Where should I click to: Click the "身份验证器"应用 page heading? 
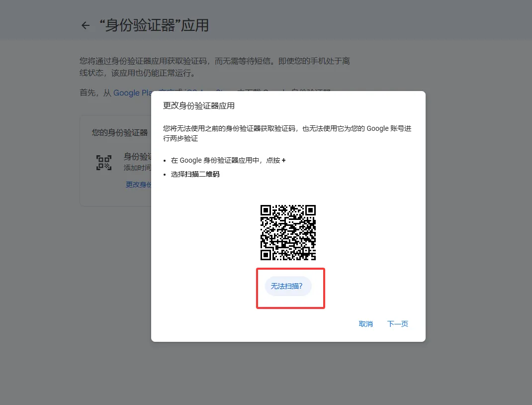coord(154,25)
